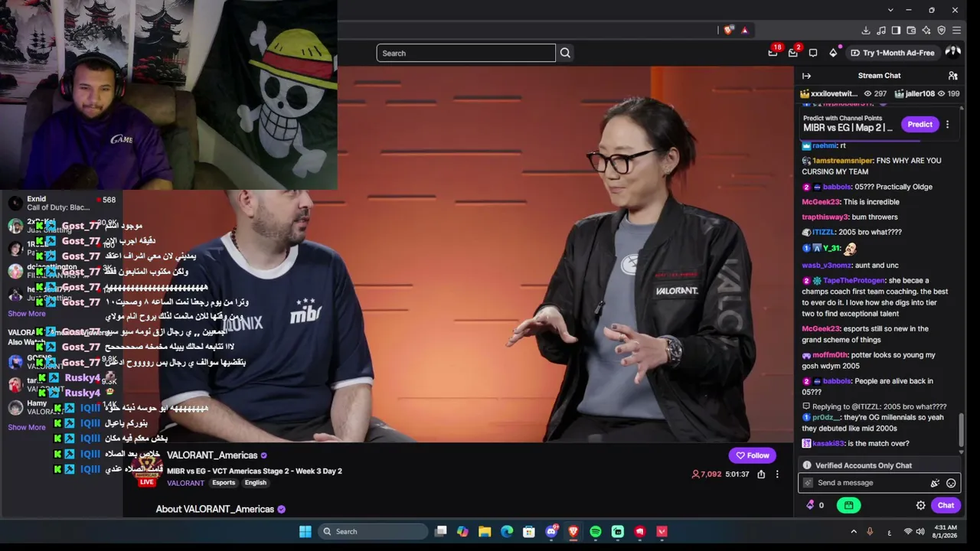Click the Brave Rewards triangle icon
Screen dimensions: 980x551
[744, 30]
